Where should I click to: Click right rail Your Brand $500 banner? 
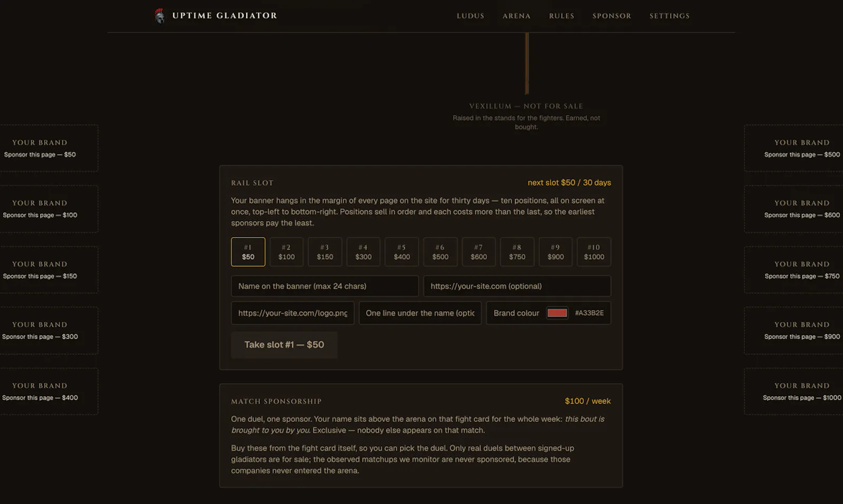tap(793, 149)
